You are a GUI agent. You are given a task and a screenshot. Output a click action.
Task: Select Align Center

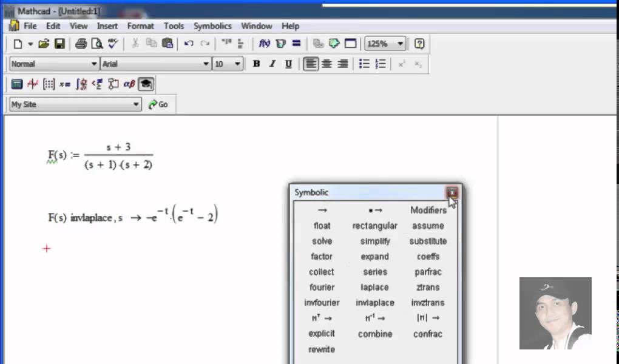[326, 64]
